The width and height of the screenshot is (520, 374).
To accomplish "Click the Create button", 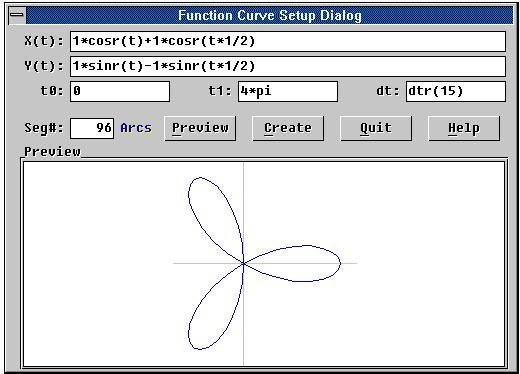I will 288,128.
